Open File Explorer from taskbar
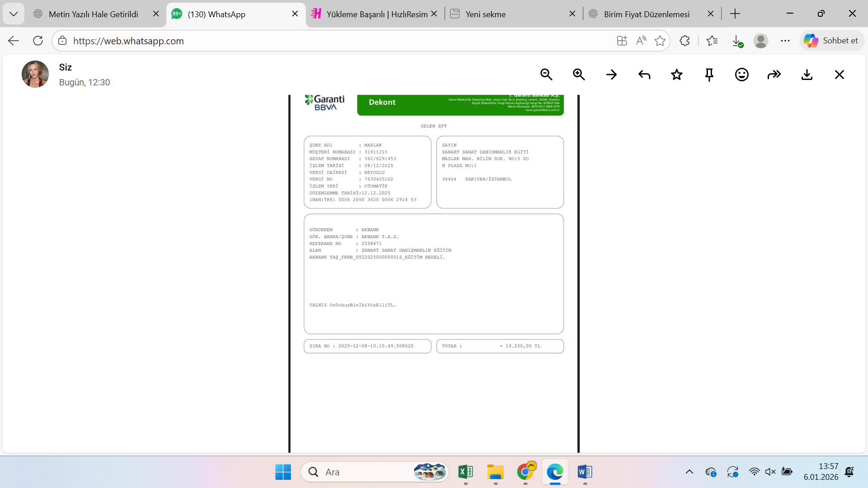 pos(495,472)
